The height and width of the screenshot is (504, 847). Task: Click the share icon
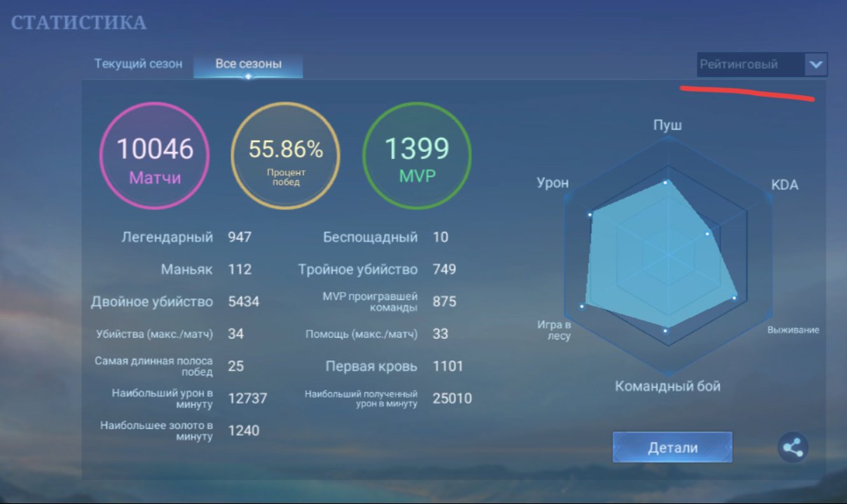[x=792, y=447]
